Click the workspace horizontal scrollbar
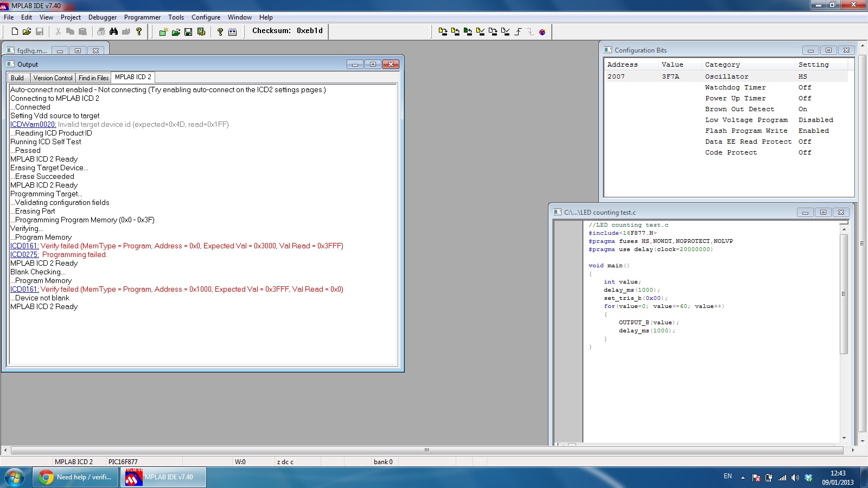This screenshot has height=488, width=868. [427, 450]
